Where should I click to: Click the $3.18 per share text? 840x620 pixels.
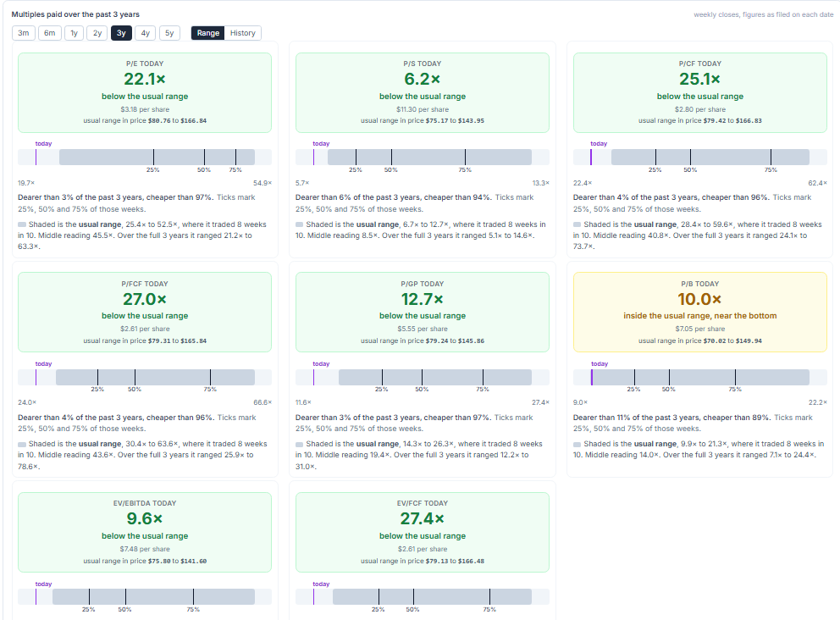coord(145,109)
